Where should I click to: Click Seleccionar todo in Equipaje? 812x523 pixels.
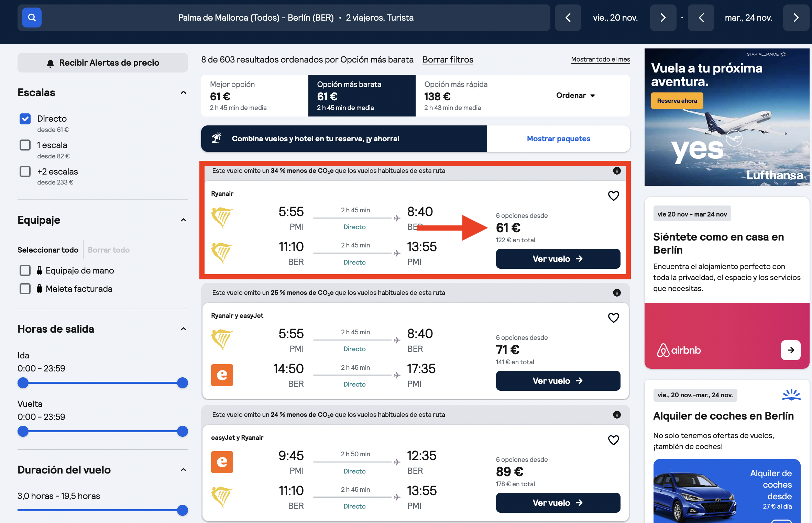pyautogui.click(x=48, y=250)
